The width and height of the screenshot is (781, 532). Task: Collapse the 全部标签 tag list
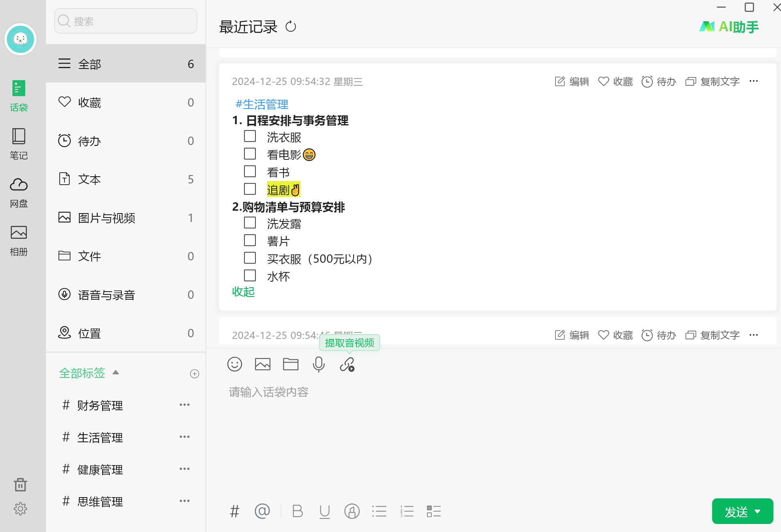point(116,373)
